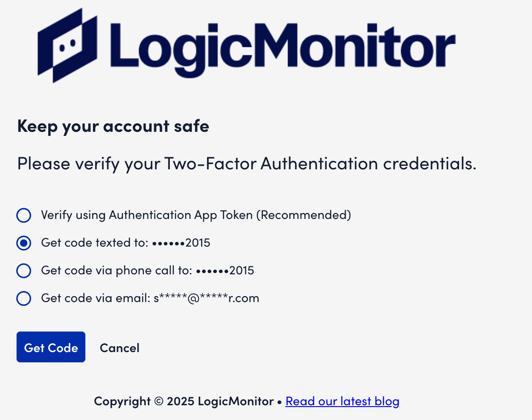Click the masked number in the phone call option
Screen dimensions: 532x420
pyautogui.click(x=225, y=271)
